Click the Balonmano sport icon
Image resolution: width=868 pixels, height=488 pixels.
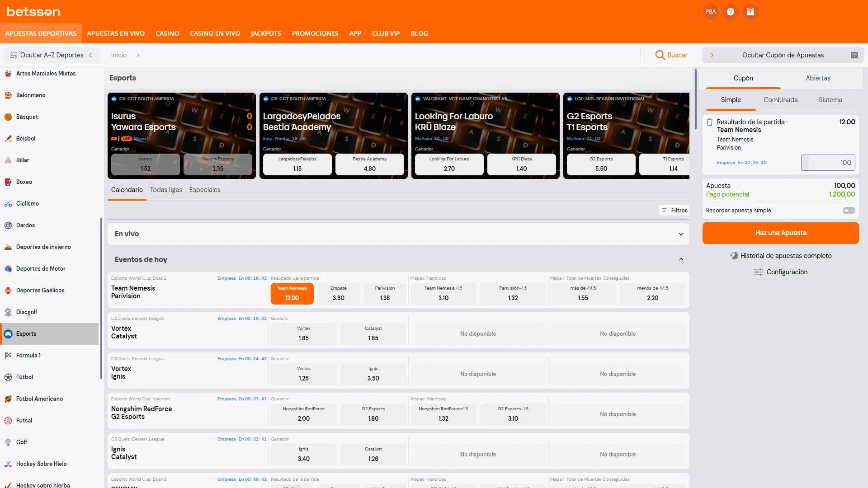(x=8, y=95)
